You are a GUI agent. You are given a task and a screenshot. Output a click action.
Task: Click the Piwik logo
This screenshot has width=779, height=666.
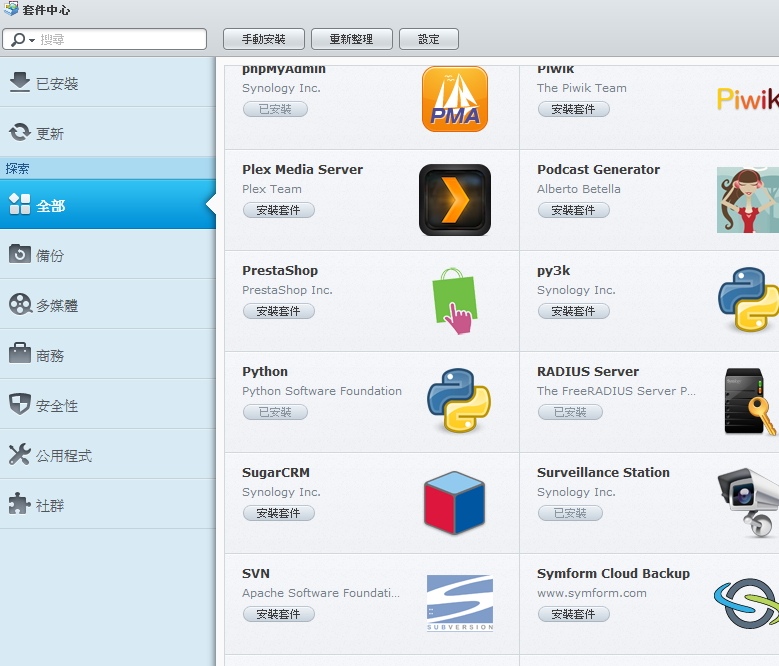tap(747, 99)
